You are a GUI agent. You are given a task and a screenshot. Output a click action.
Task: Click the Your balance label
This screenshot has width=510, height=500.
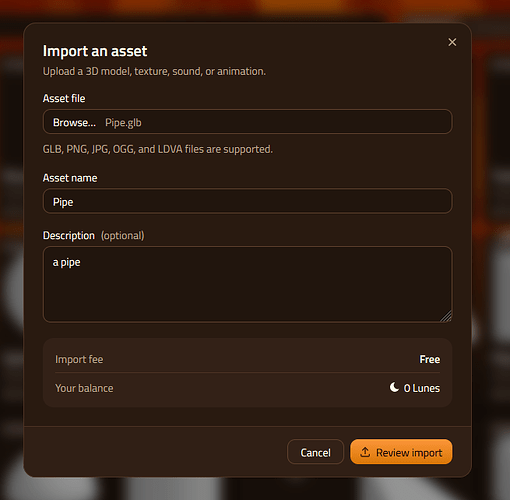[x=84, y=388]
